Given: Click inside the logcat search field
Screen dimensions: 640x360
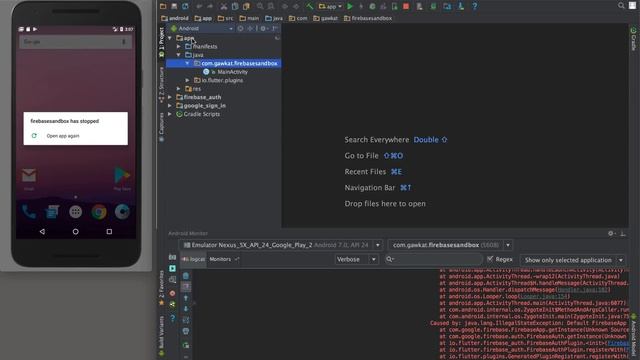Looking at the screenshot, I should (433, 259).
